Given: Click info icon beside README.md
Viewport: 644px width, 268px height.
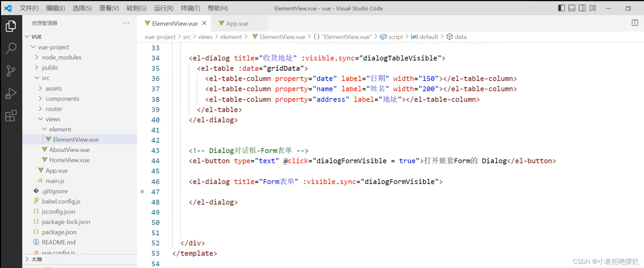Looking at the screenshot, I should [36, 242].
